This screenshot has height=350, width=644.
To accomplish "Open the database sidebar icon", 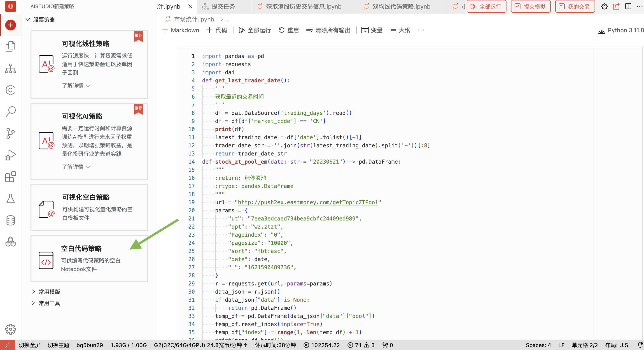I will pos(10,220).
